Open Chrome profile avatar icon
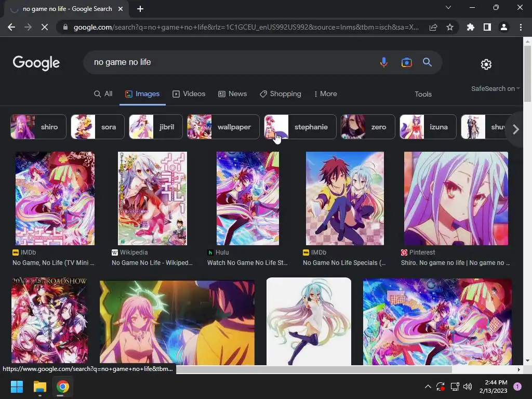The image size is (532, 399). tap(504, 27)
